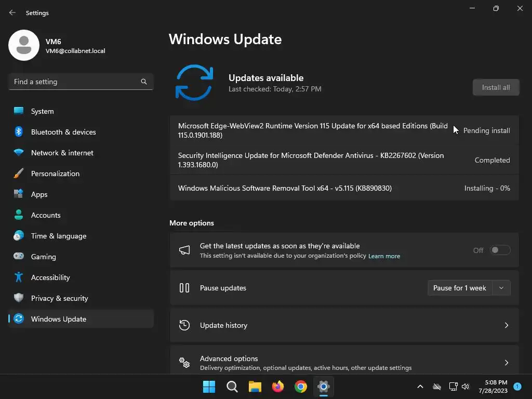
Task: Select Network & internet
Action: click(81, 152)
